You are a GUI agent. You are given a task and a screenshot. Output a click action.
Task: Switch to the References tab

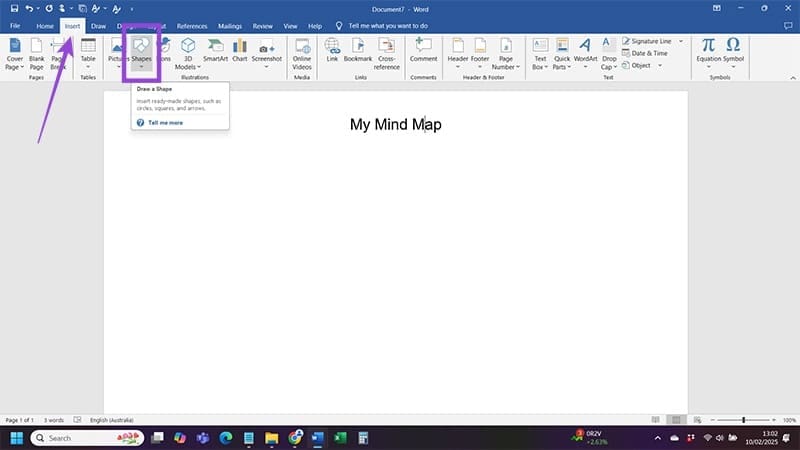click(x=192, y=25)
